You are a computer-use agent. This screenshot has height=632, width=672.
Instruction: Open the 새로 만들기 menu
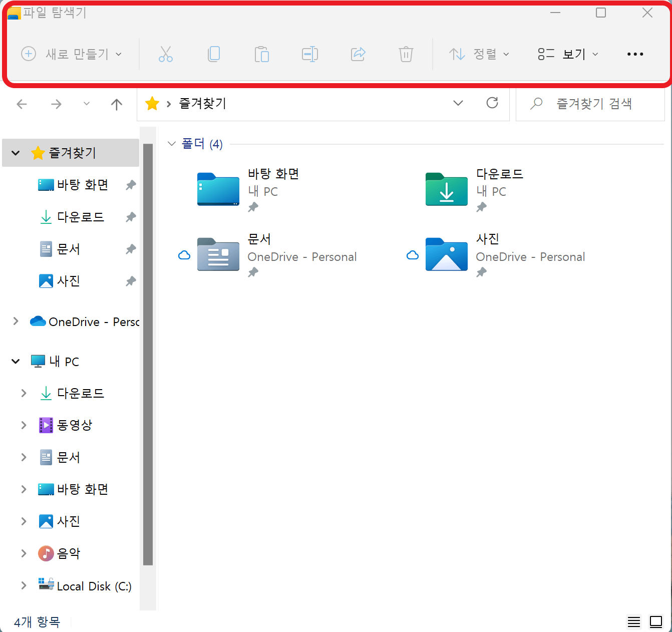point(72,54)
